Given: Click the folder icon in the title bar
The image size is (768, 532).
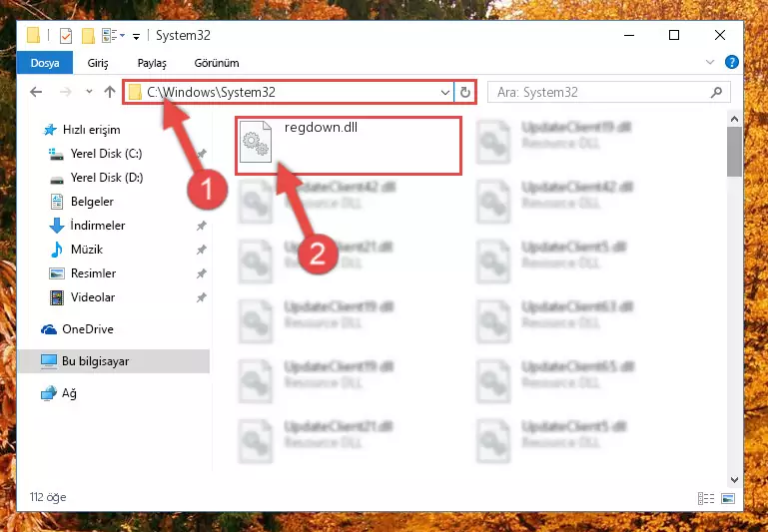Looking at the screenshot, I should [x=33, y=35].
